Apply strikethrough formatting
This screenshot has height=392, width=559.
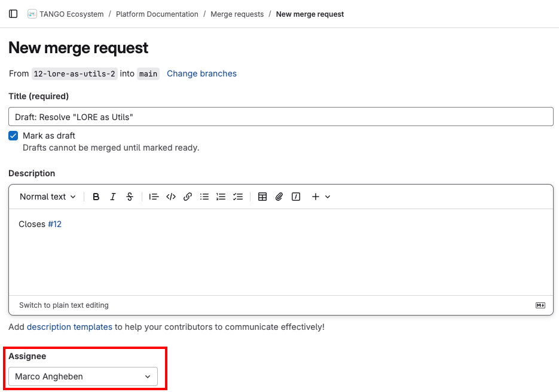[130, 196]
